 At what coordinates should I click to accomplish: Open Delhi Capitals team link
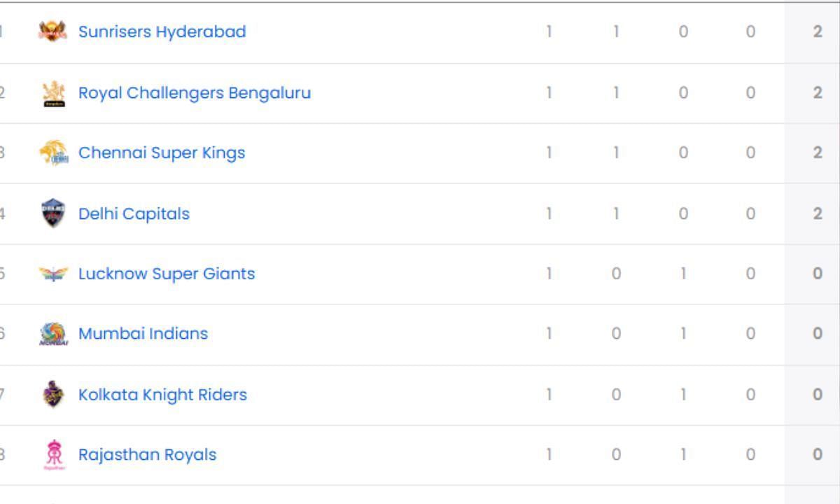tap(134, 213)
